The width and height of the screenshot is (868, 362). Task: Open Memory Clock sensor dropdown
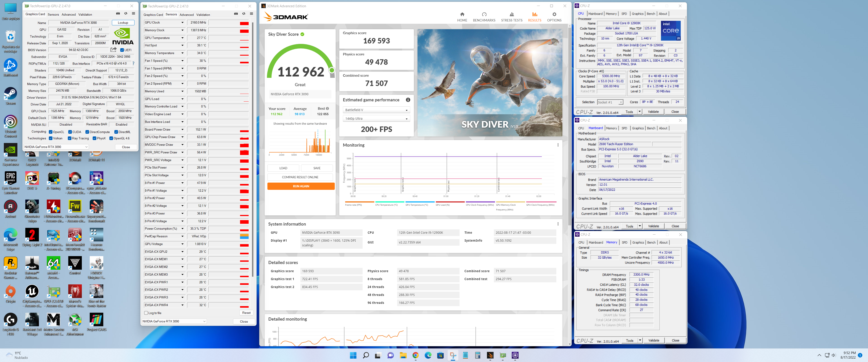(x=182, y=30)
